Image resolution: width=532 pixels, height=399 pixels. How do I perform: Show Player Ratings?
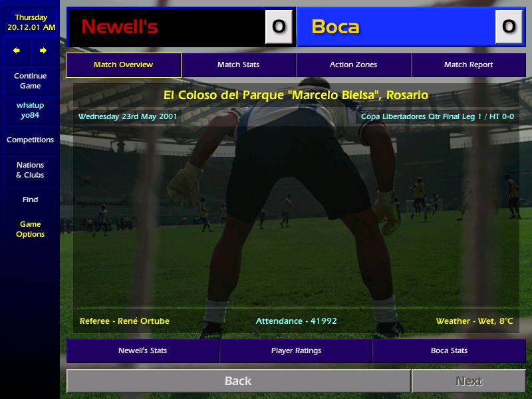pyautogui.click(x=296, y=350)
